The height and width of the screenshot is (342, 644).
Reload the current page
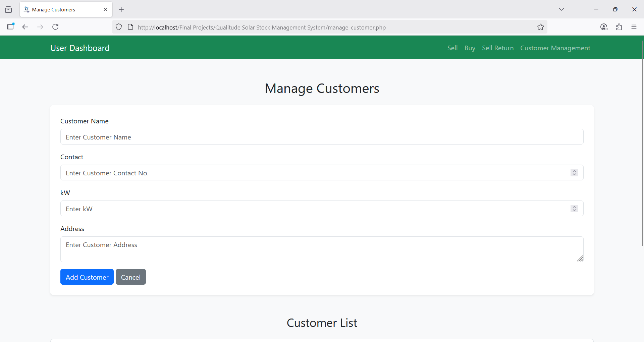(56, 27)
